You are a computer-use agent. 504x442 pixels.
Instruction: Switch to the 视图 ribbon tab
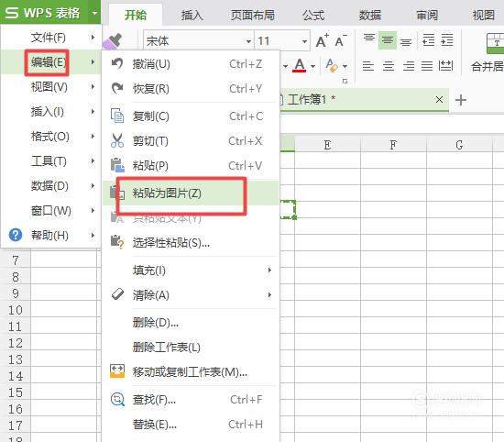coord(484,15)
